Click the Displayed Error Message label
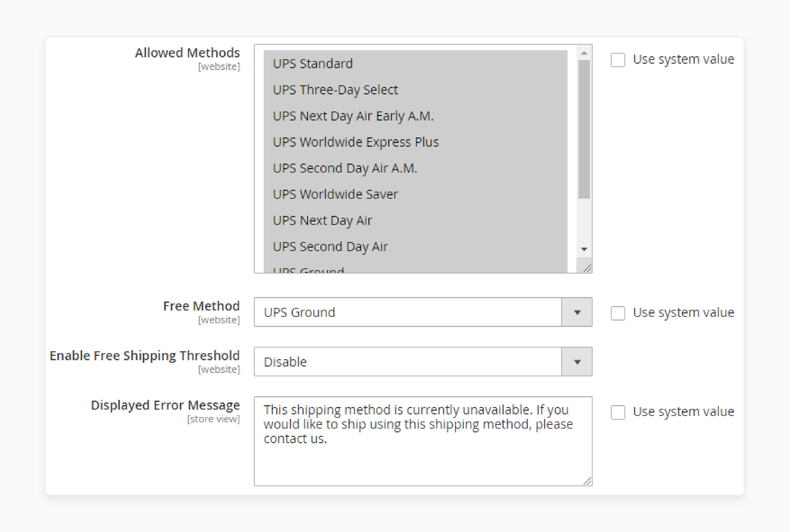 pyautogui.click(x=166, y=405)
